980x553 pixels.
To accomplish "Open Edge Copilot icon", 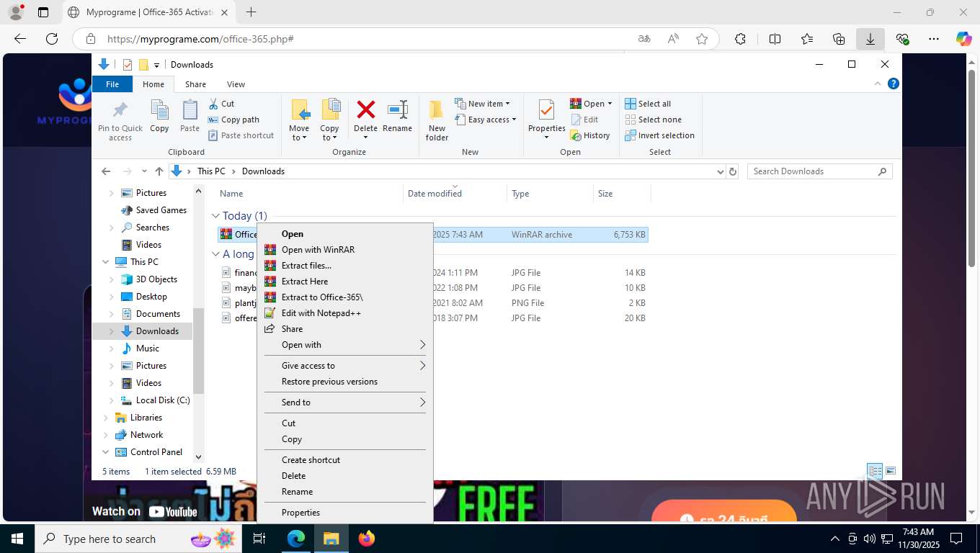I will [x=964, y=39].
